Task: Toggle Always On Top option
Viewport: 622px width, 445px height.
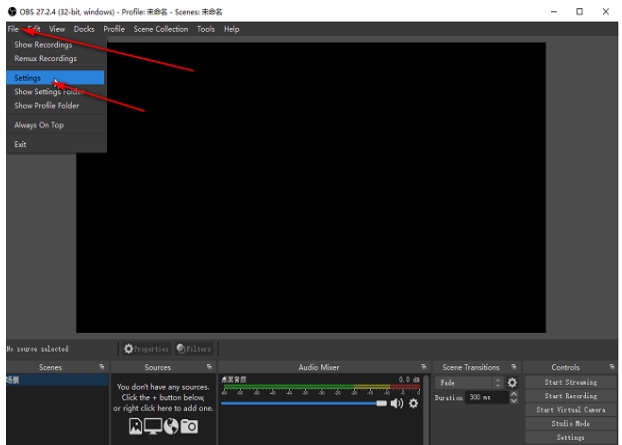Action: [39, 125]
